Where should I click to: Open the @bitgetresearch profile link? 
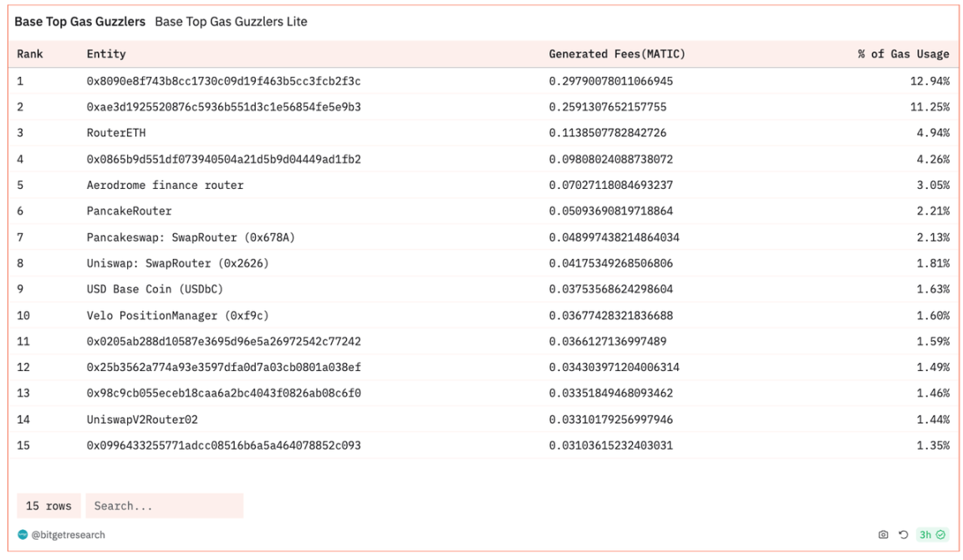click(x=69, y=535)
